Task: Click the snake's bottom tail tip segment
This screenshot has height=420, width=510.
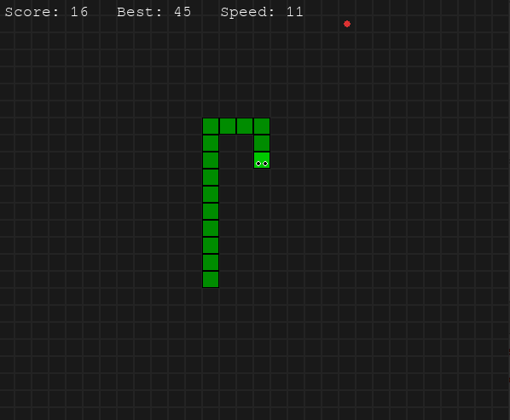Action: [x=211, y=279]
